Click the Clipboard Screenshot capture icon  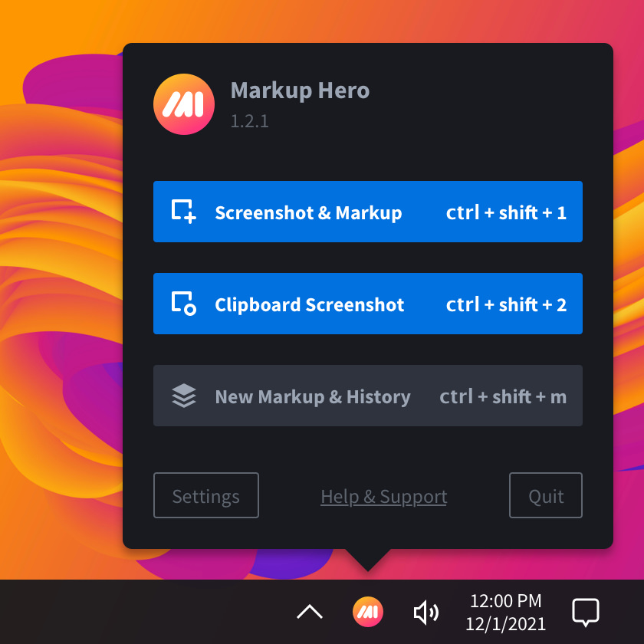(x=184, y=304)
